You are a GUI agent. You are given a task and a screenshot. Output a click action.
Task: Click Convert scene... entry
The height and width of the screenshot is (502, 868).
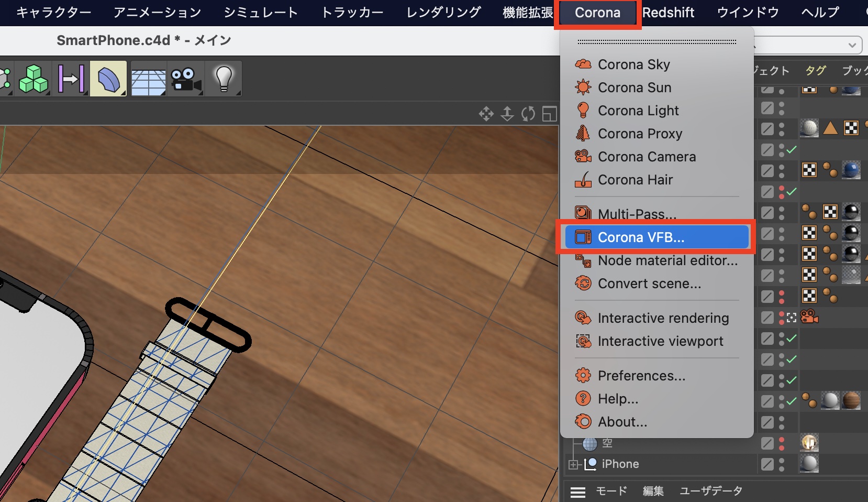click(x=649, y=283)
